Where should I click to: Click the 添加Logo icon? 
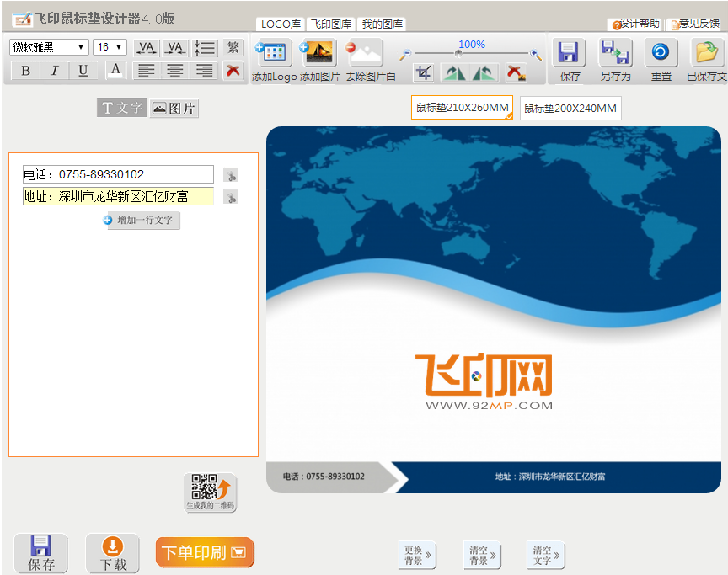pos(273,53)
